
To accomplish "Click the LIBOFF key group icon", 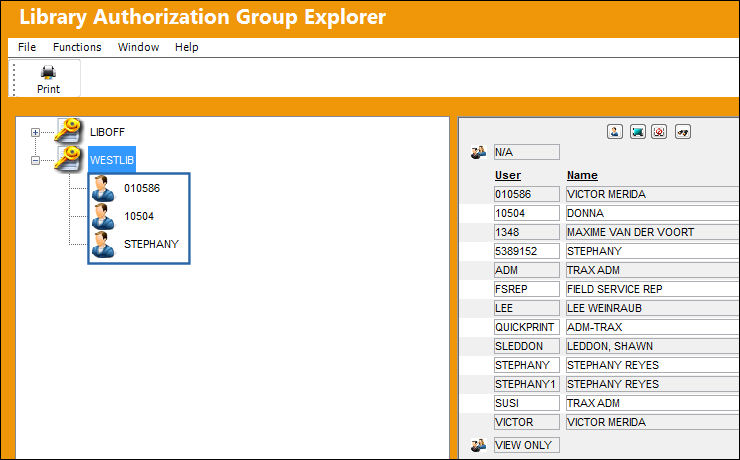I will (69, 131).
